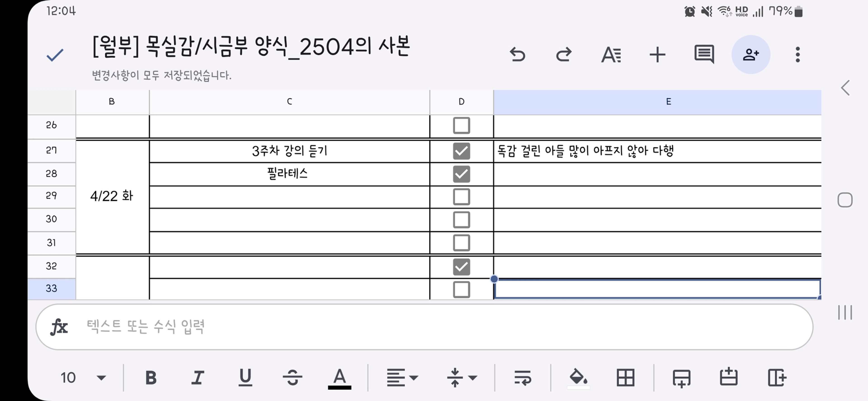Apply the fill color bucket tool
Screen dimensions: 868x401
point(578,377)
